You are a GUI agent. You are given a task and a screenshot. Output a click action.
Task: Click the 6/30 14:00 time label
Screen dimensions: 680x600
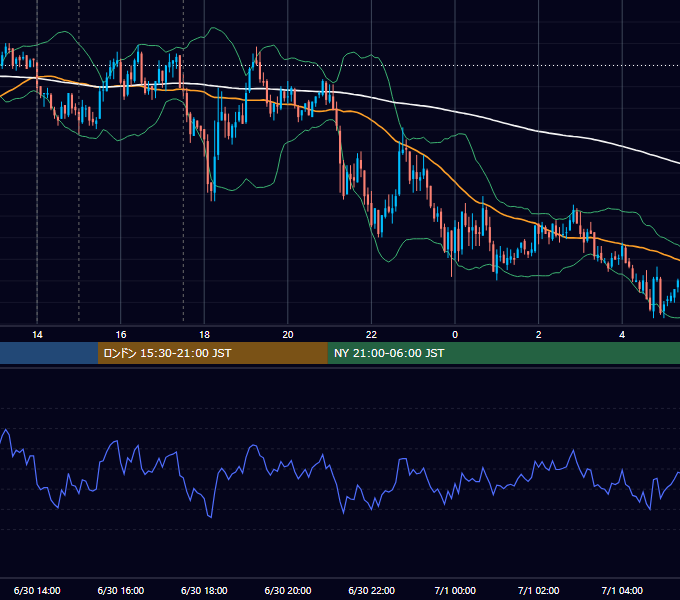pos(37,590)
